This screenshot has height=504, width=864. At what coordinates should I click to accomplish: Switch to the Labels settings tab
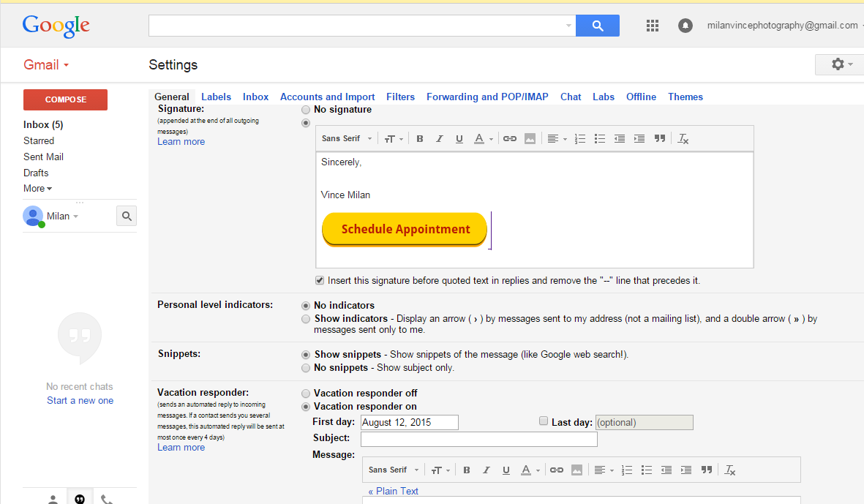pos(216,97)
